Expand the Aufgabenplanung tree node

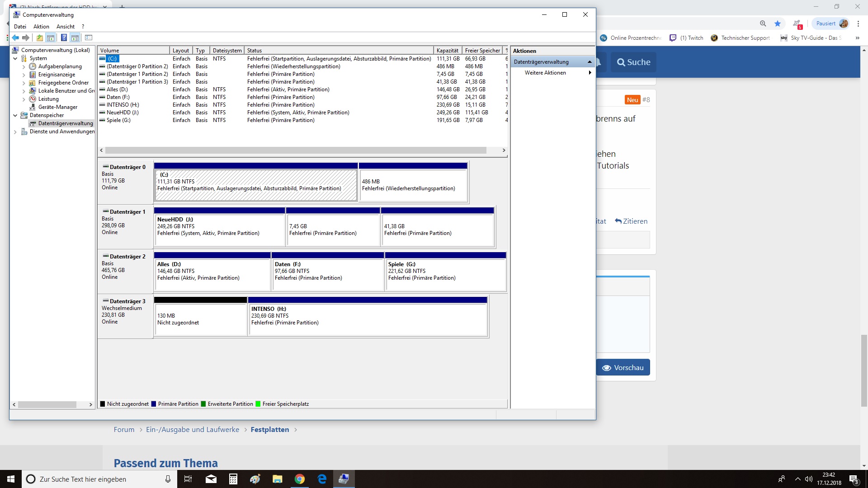[x=24, y=67]
